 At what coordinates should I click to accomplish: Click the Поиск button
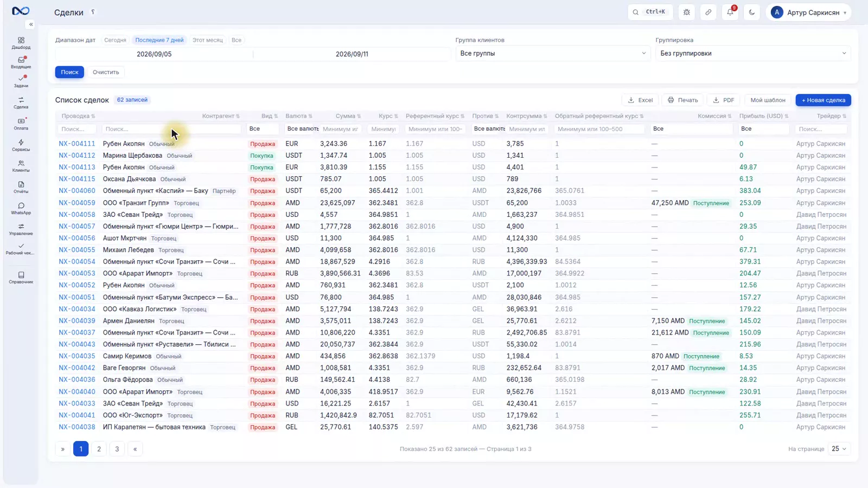click(69, 72)
